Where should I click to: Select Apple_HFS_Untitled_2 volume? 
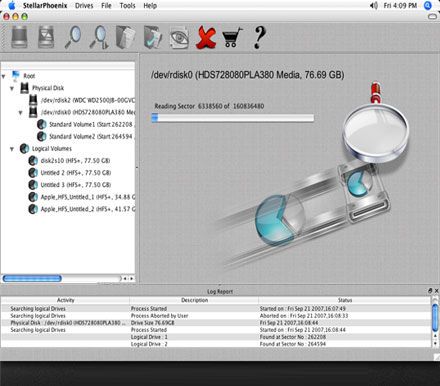tap(88, 209)
